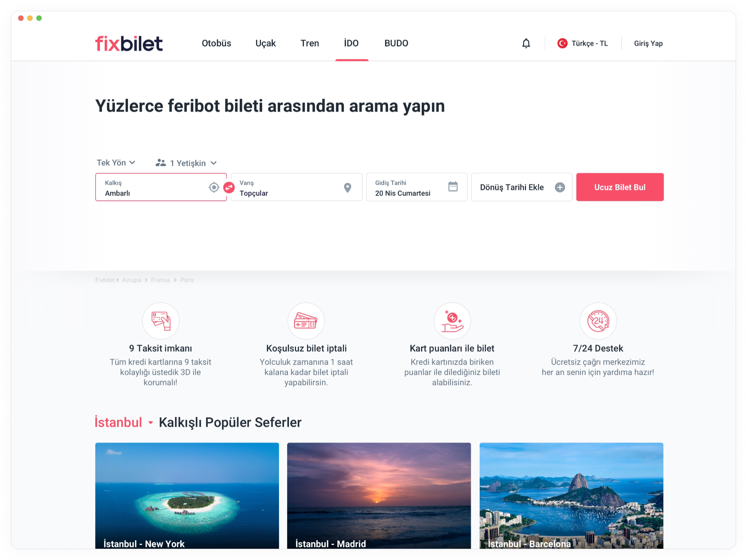Click the fixbilet logo
Screen dimensions: 747x560
coord(129,44)
